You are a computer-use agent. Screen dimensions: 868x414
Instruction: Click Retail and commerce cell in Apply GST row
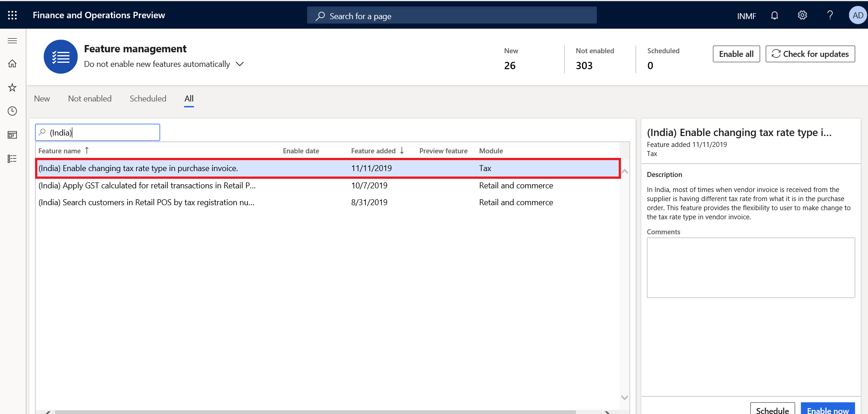point(516,186)
